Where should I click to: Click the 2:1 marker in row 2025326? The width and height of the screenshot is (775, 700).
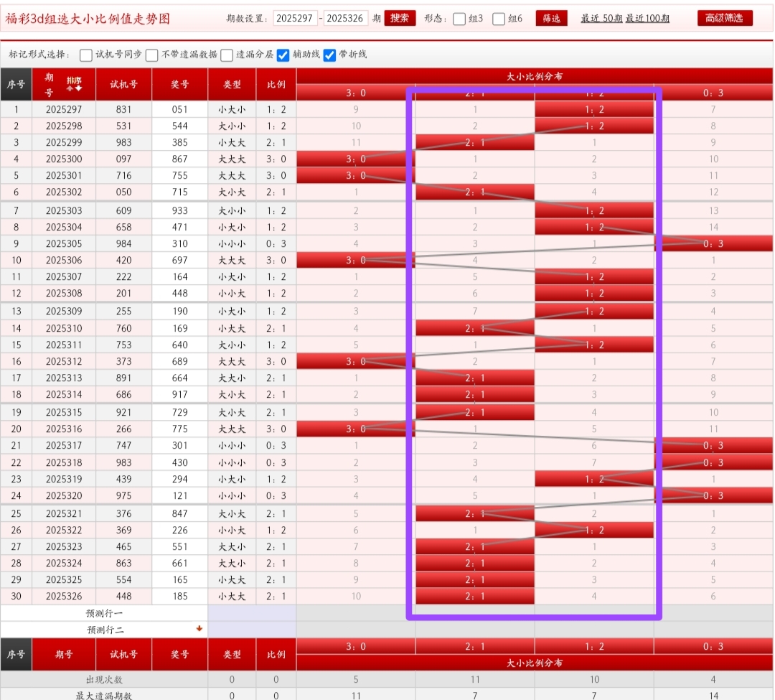(474, 596)
